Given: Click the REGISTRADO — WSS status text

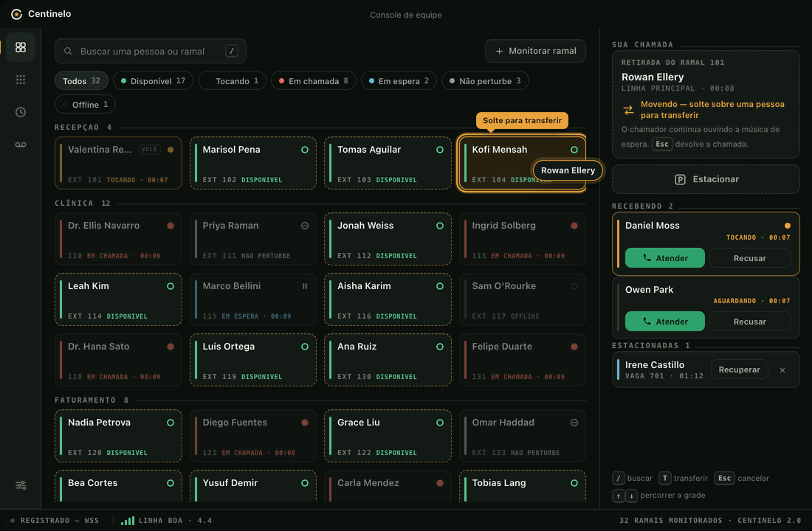Looking at the screenshot, I should (x=60, y=521).
